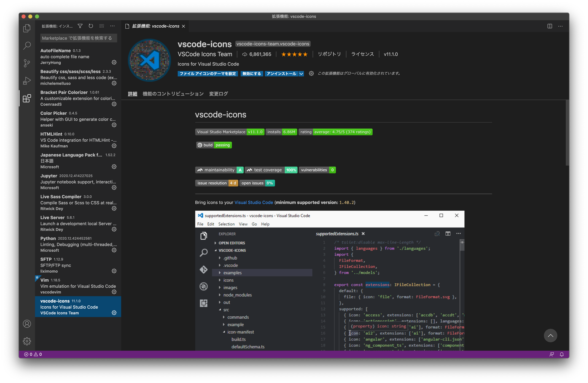This screenshot has height=383, width=588.
Task: Click 無効にする disable button
Action: point(251,74)
